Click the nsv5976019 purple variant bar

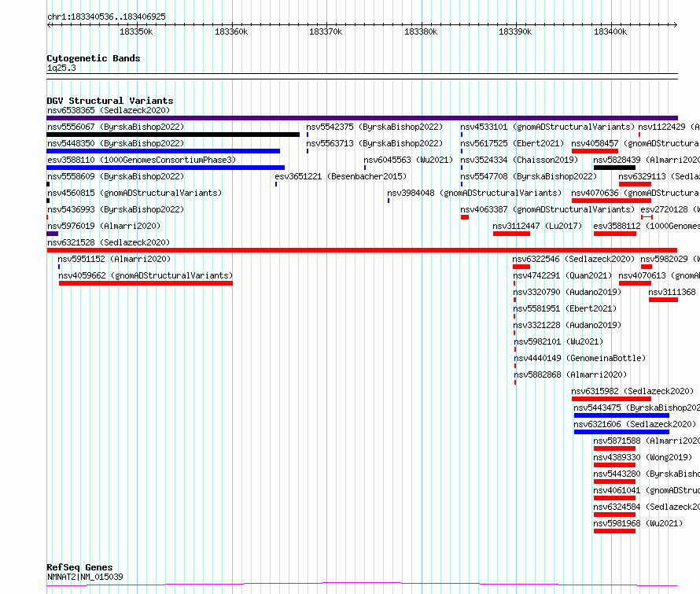click(x=52, y=234)
